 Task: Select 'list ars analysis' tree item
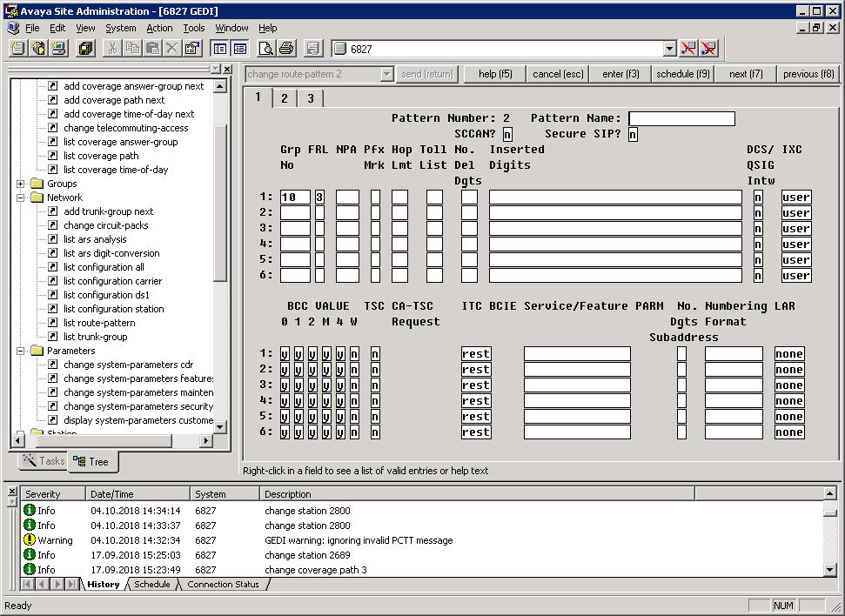pos(95,239)
